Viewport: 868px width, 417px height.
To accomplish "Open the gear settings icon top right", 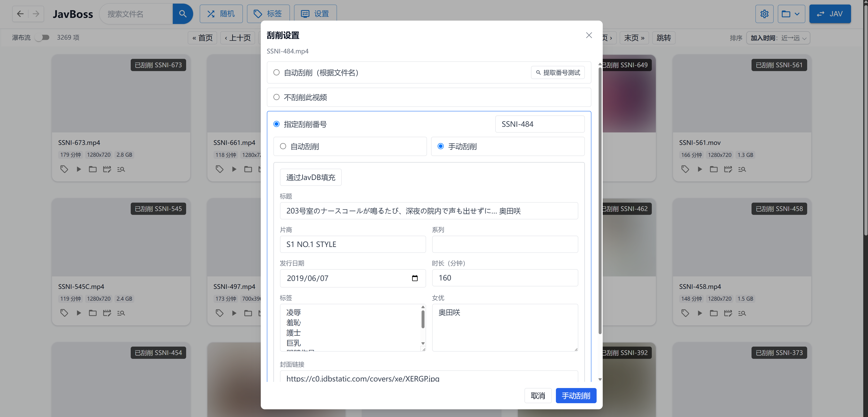I will (x=764, y=14).
